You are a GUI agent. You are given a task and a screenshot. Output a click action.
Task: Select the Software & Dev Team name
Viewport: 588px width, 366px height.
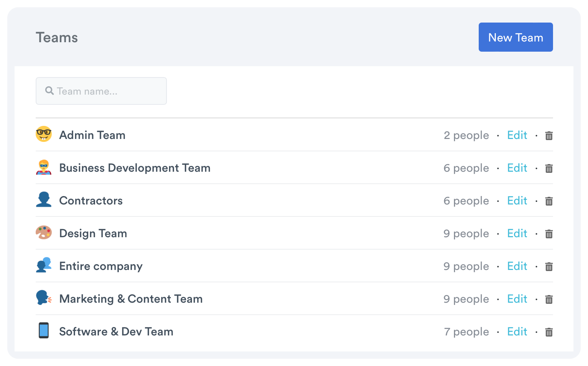[116, 332]
